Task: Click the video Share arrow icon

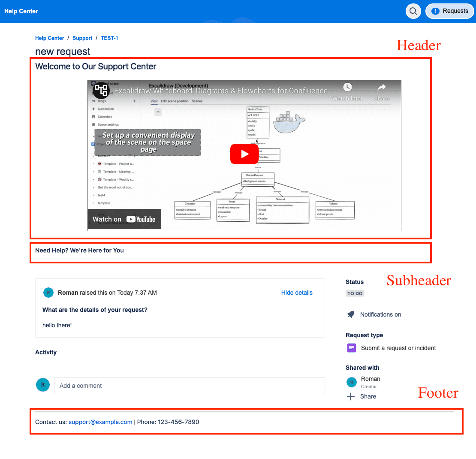Action: pos(382,88)
